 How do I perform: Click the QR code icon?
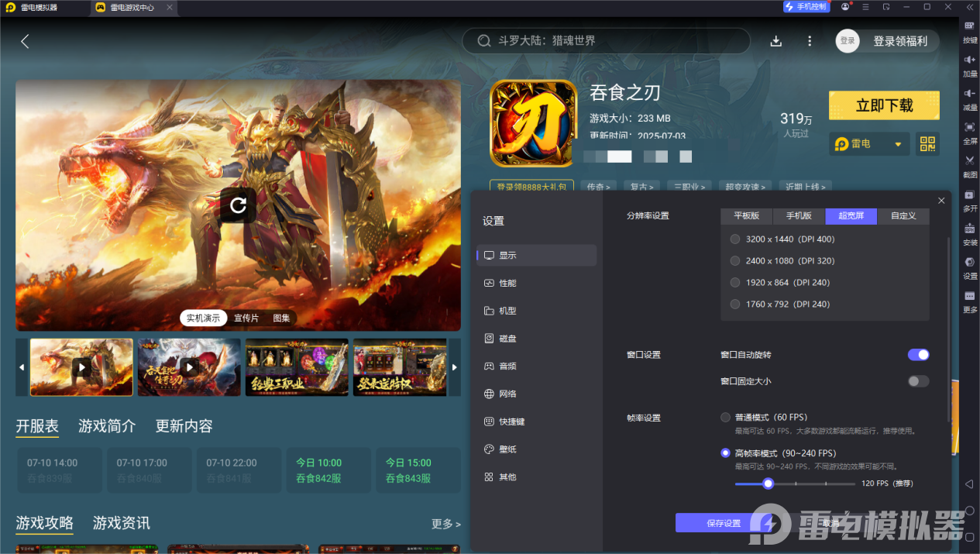click(x=927, y=143)
